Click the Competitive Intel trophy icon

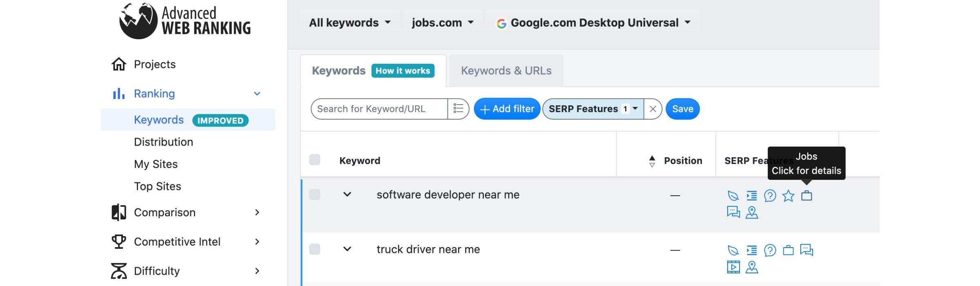click(x=119, y=241)
